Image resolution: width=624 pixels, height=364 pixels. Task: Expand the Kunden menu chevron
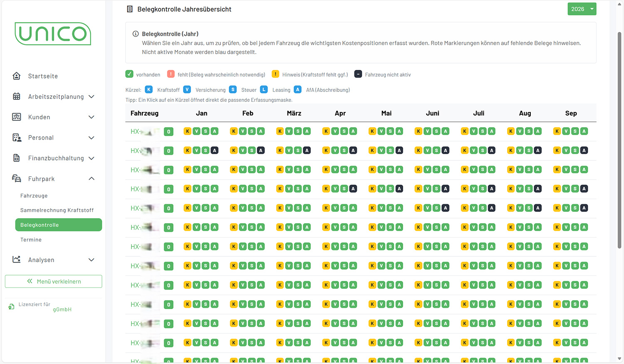92,117
